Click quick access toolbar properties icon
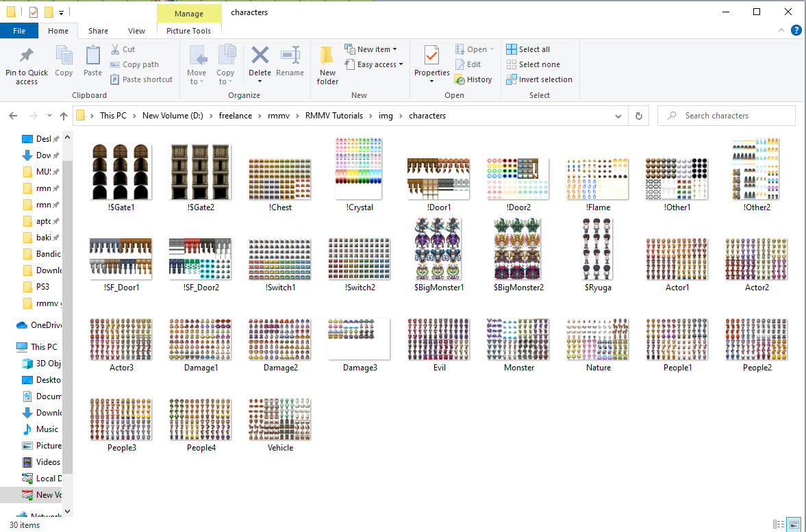The image size is (806, 532). pyautogui.click(x=34, y=12)
